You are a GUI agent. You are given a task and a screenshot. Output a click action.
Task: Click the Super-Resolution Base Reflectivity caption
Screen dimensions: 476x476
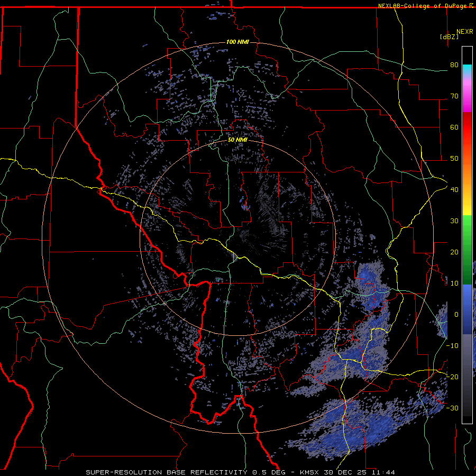coord(167,472)
